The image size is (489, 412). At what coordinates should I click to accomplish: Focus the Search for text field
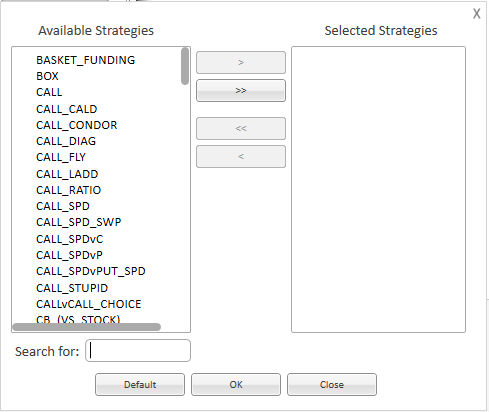click(x=138, y=351)
